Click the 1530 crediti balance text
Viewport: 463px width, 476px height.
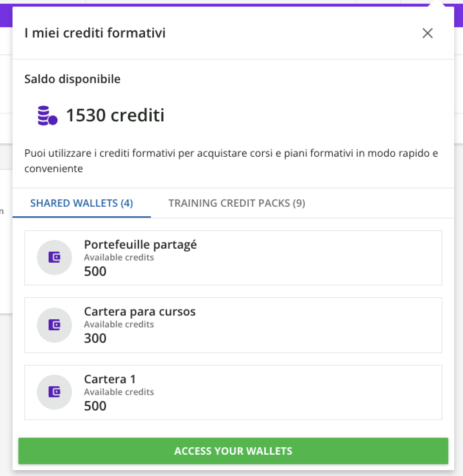[x=115, y=115]
